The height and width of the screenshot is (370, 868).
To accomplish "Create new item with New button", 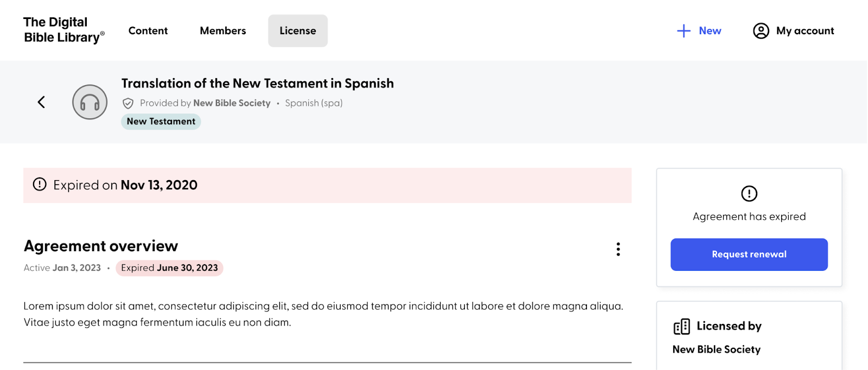I will coord(699,31).
